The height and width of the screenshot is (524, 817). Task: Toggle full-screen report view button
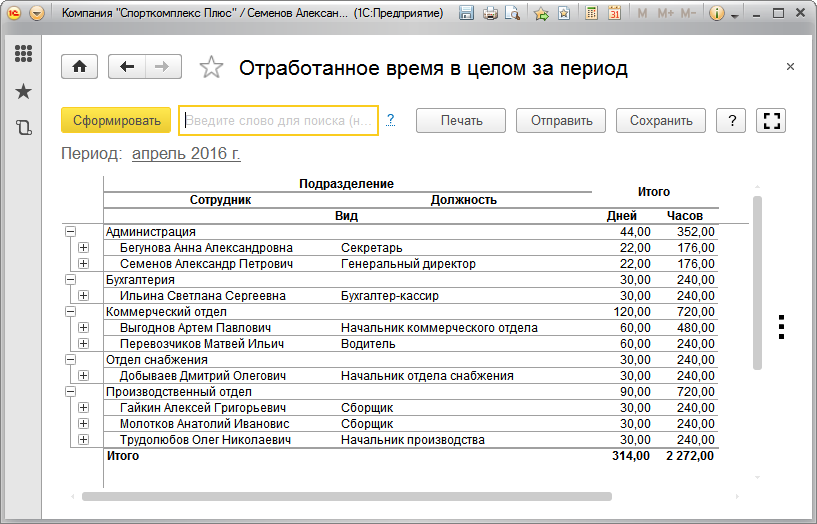pyautogui.click(x=770, y=120)
